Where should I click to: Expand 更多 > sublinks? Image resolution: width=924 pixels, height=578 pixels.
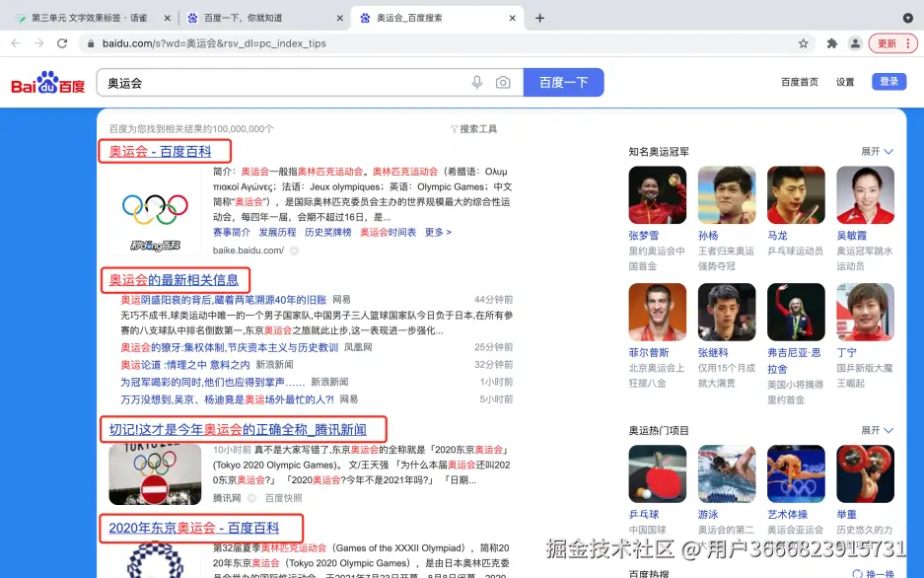[x=438, y=232]
